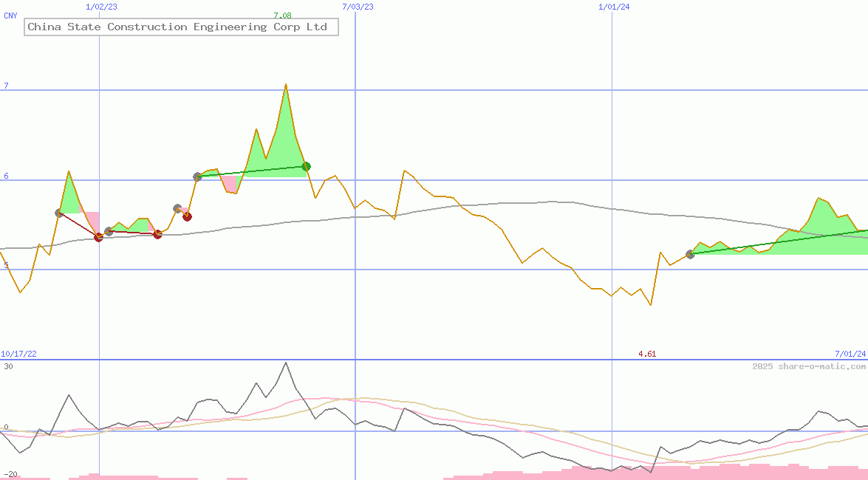Click the 10/17/22 start date label
Image resolution: width=868 pixels, height=480 pixels.
[x=18, y=354]
